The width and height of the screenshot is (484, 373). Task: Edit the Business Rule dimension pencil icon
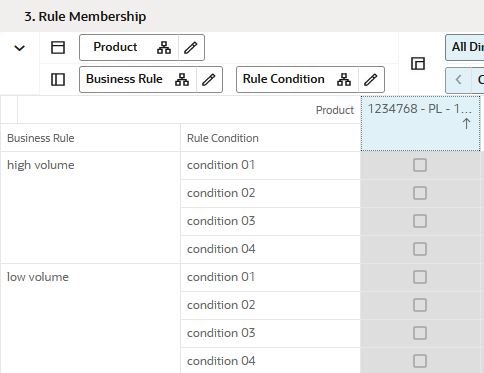(x=209, y=80)
